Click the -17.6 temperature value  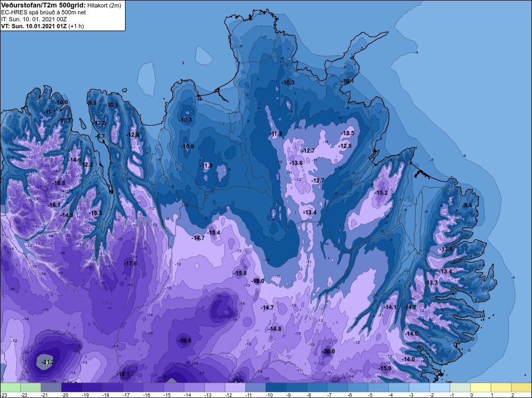pos(131,263)
